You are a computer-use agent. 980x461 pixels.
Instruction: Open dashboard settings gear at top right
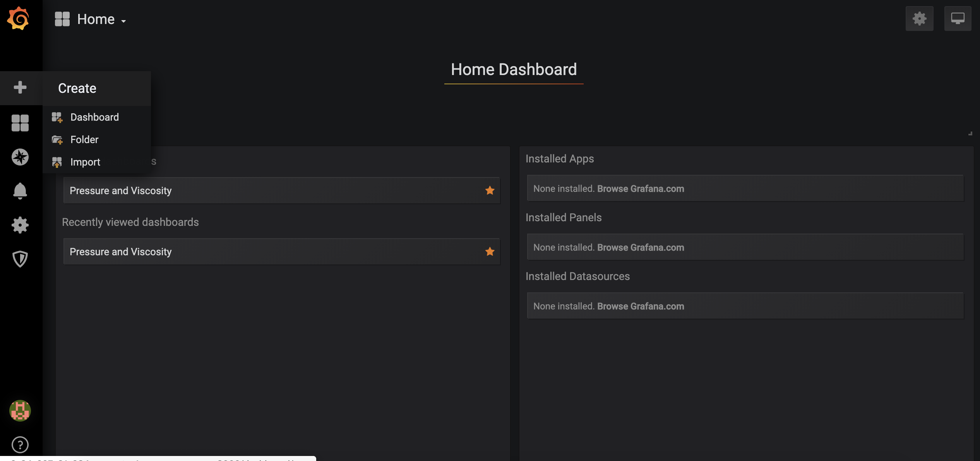pos(919,19)
